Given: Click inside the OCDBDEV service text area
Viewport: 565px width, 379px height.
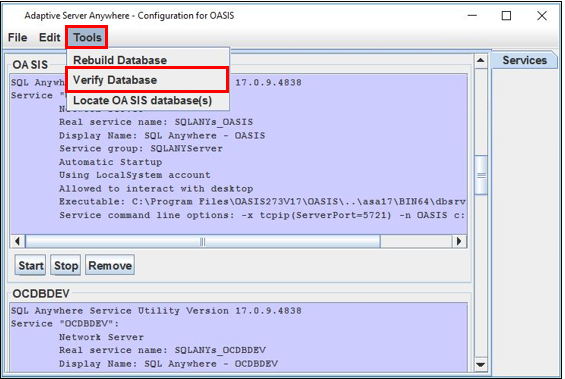Looking at the screenshot, I should (239, 337).
